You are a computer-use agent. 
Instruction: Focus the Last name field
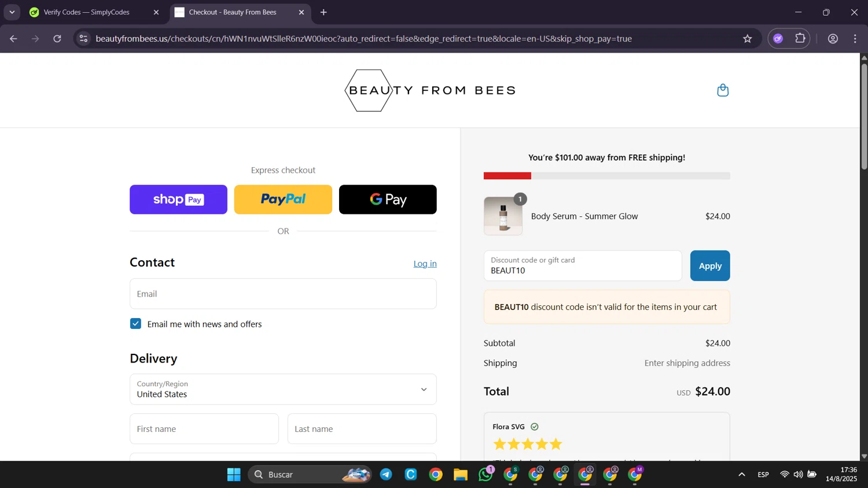point(362,429)
